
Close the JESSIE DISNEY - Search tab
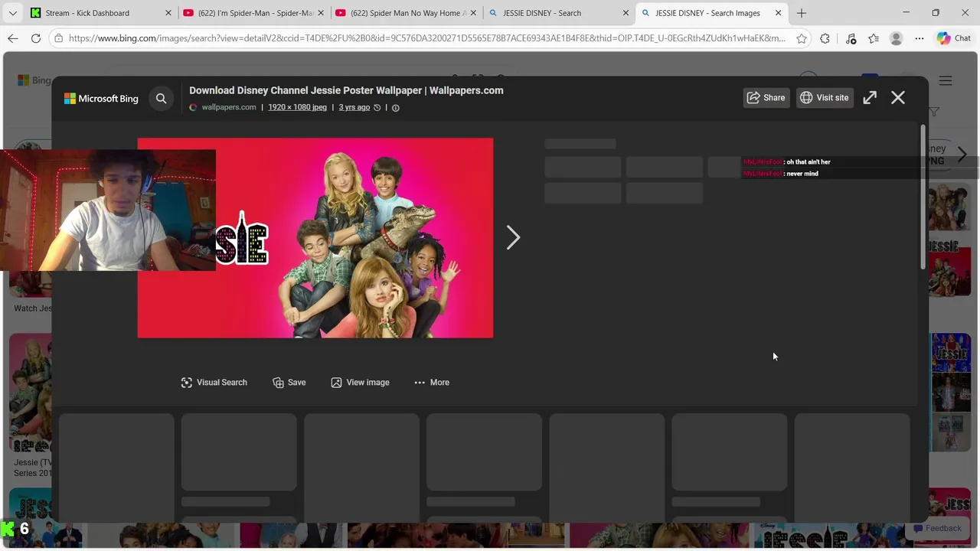(626, 13)
